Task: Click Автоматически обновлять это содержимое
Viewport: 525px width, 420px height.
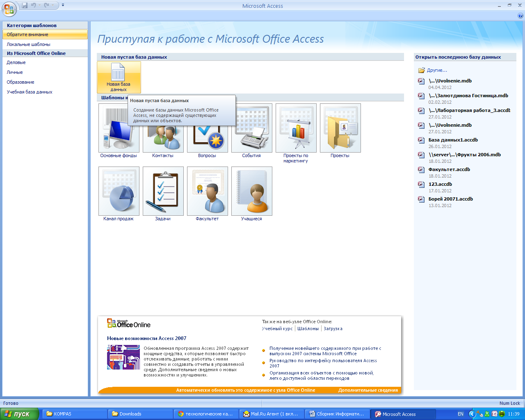Action: 246,390
